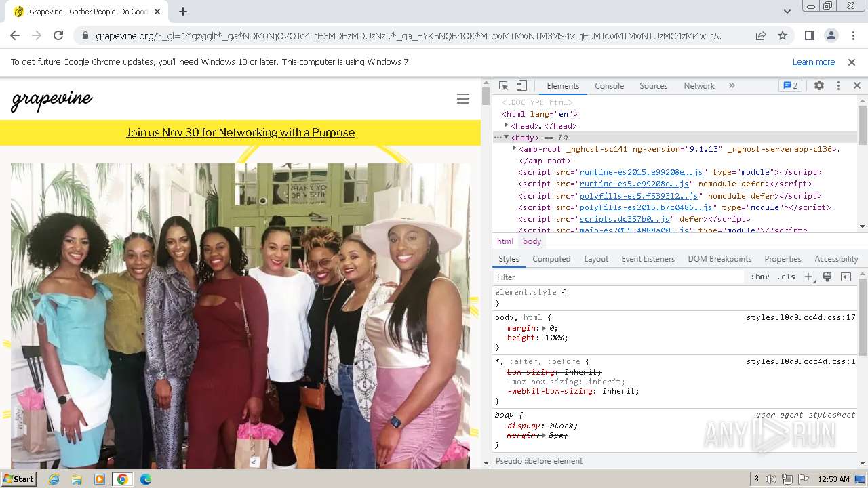Screen dimensions: 868x488
Task: Add new style rule plus icon
Action: coord(808,277)
